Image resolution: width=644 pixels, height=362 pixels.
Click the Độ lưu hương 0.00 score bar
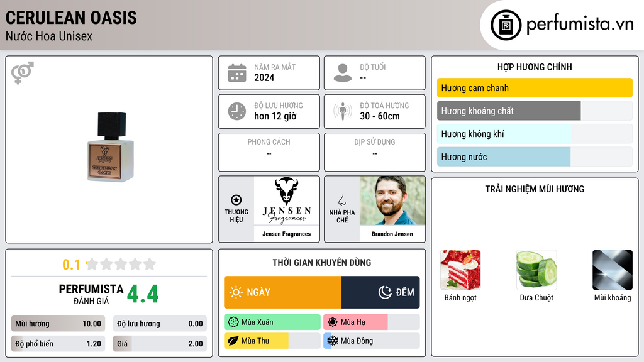[x=160, y=324]
